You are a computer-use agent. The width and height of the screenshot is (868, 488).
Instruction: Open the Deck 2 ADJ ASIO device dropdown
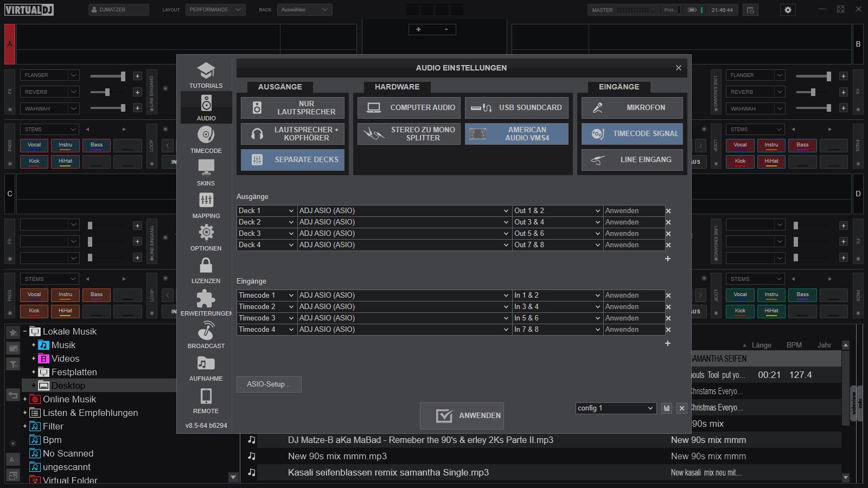(x=404, y=222)
